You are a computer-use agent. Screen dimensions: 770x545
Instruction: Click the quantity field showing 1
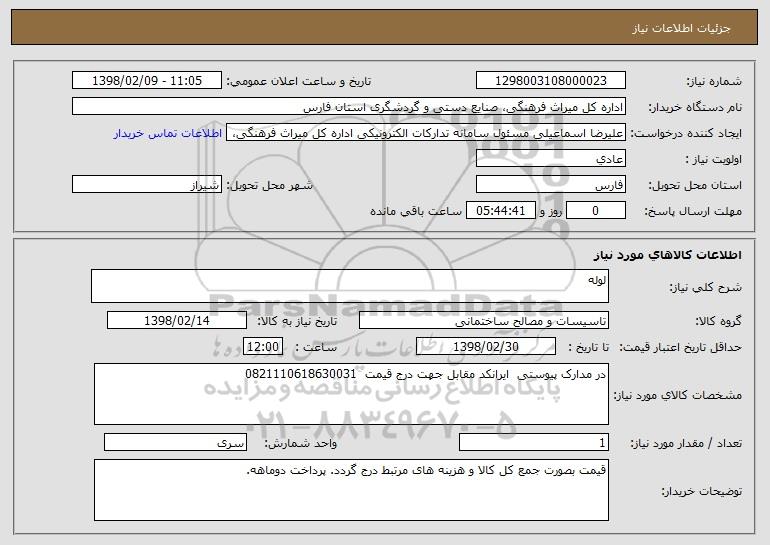[x=534, y=442]
